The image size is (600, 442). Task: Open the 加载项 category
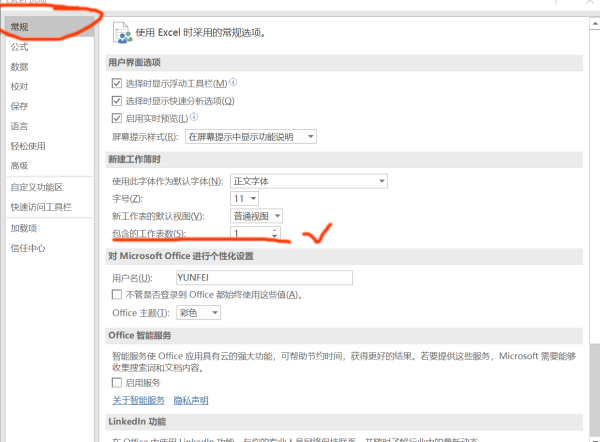click(x=24, y=228)
